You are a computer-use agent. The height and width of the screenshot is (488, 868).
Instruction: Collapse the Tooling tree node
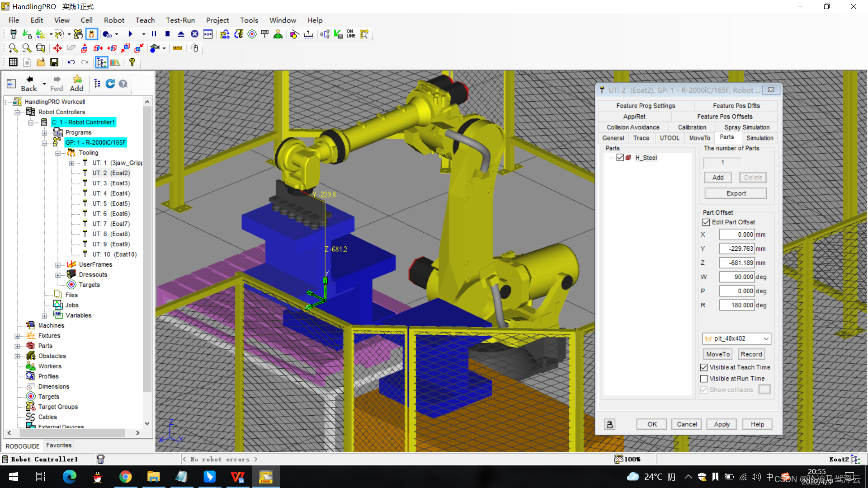[x=58, y=153]
